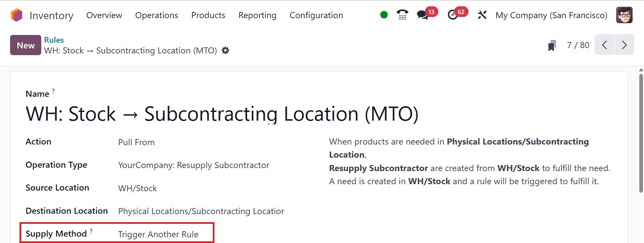This screenshot has width=644, height=243.
Task: Open the activities clock icon
Action: (453, 15)
